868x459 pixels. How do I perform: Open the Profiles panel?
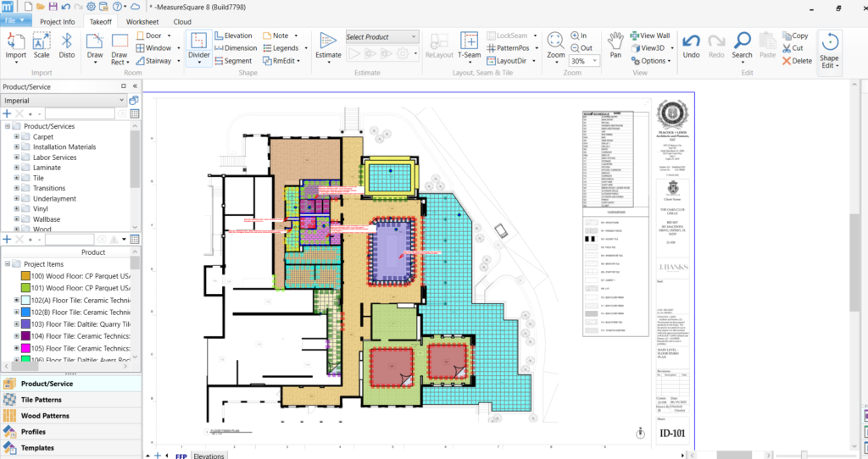tap(71, 431)
